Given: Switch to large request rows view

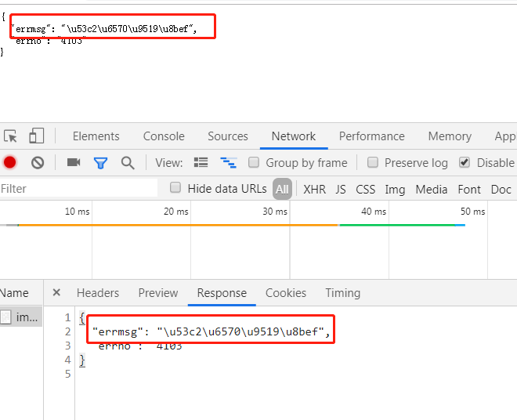Looking at the screenshot, I should 201,162.
